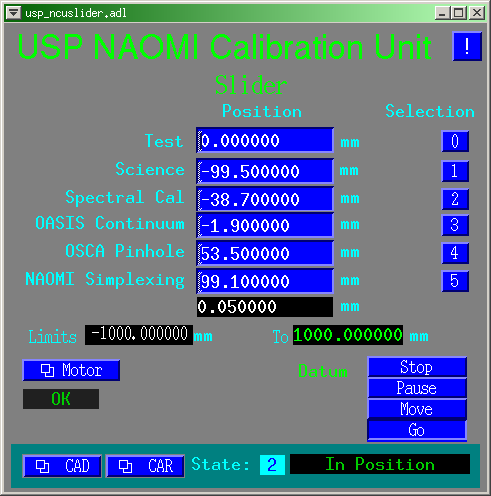Image resolution: width=491 pixels, height=496 pixels.
Task: Click the Stop datum button
Action: click(x=417, y=367)
